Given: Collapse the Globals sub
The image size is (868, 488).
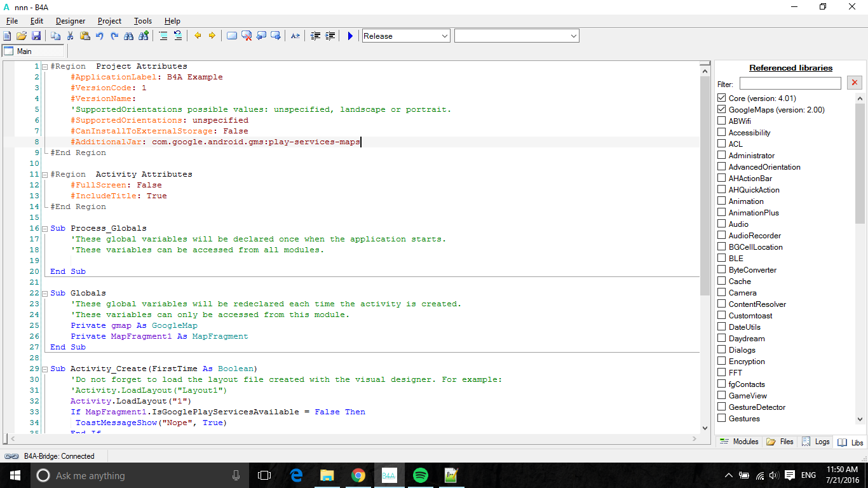Looking at the screenshot, I should (x=44, y=293).
